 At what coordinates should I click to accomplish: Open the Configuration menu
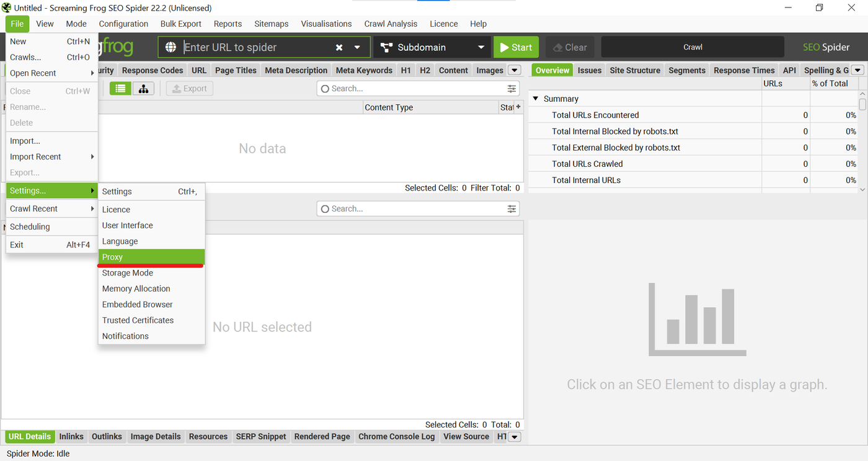(x=123, y=24)
